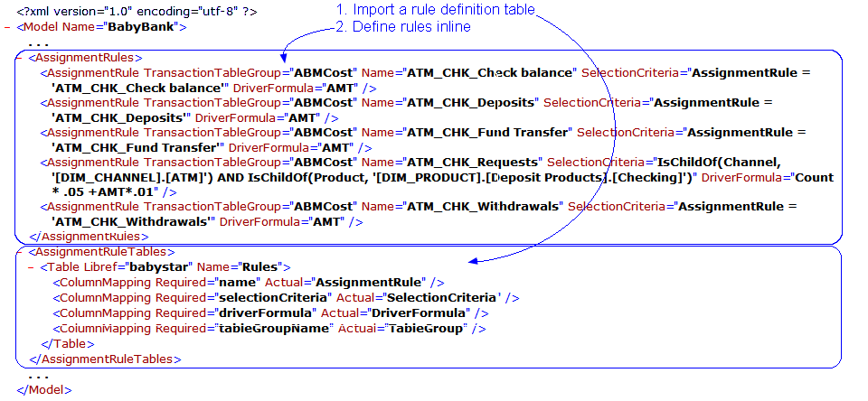Collapse the Model BabyBank root node
868x401 pixels.
coord(8,27)
